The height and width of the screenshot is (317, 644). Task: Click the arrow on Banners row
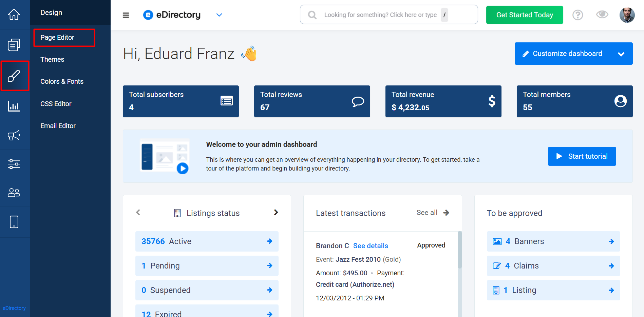[x=611, y=241]
